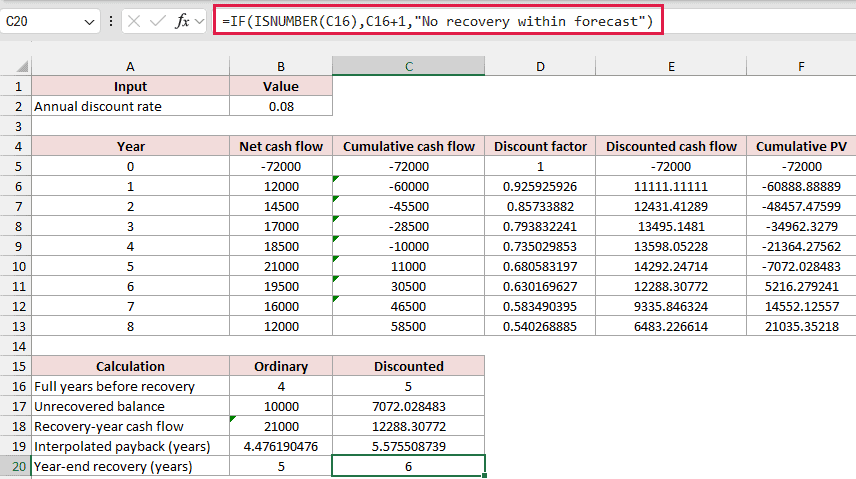The image size is (856, 479).
Task: Select column C header
Action: 408,67
